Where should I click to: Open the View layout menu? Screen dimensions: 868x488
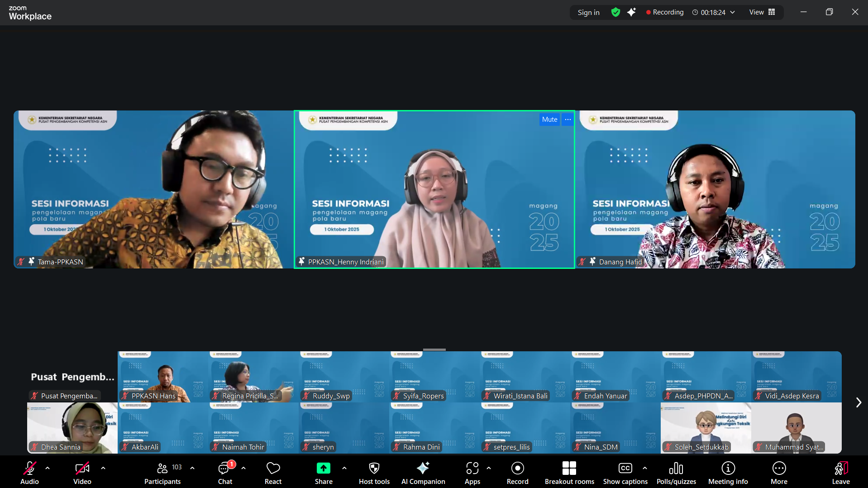click(762, 12)
